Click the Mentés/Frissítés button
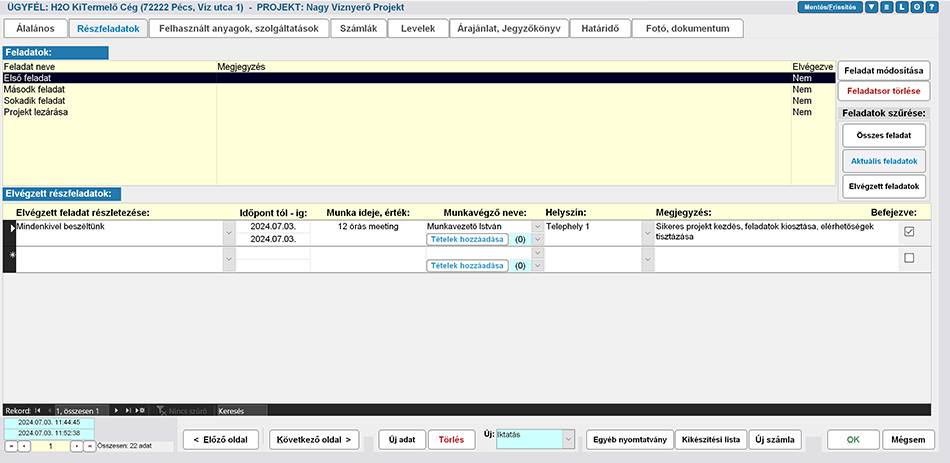This screenshot has width=950, height=463. point(830,8)
